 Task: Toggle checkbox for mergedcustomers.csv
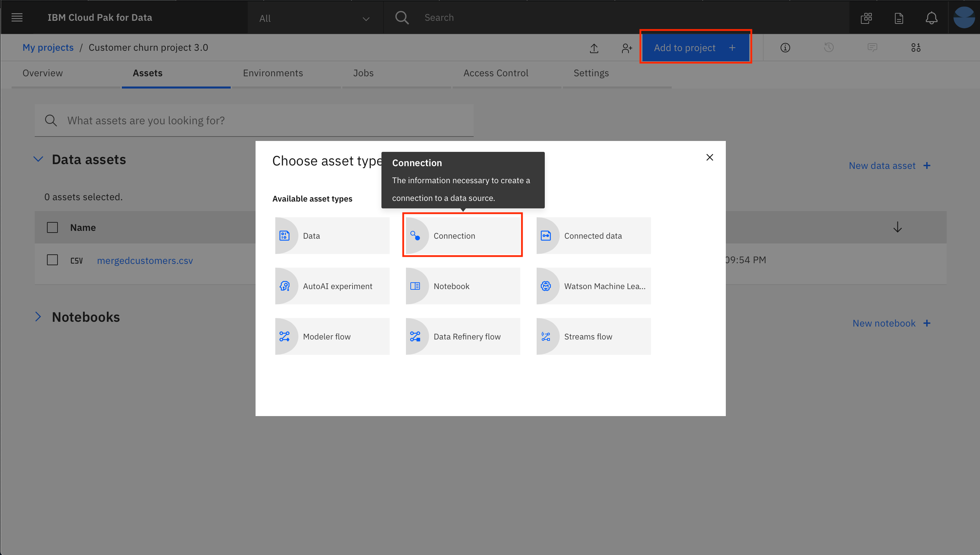[52, 261]
